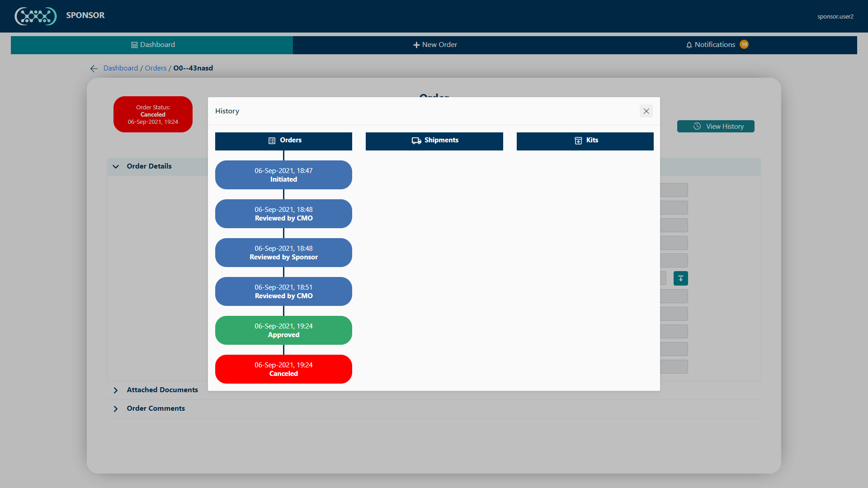Click the truck icon on Shipments tab

click(416, 141)
